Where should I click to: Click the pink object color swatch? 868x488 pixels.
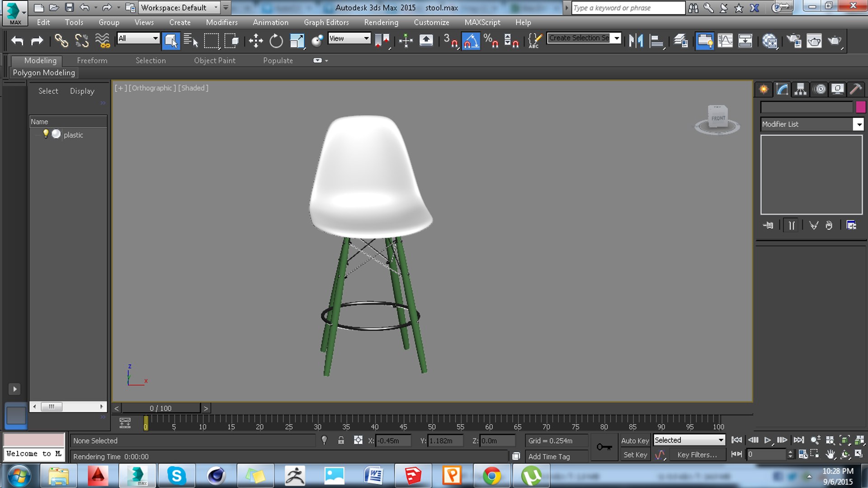tap(860, 107)
